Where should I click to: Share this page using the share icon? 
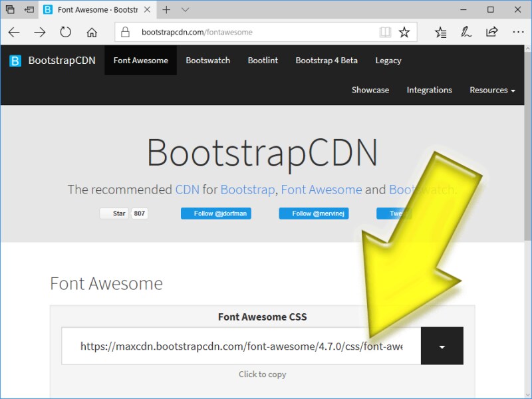pos(491,31)
